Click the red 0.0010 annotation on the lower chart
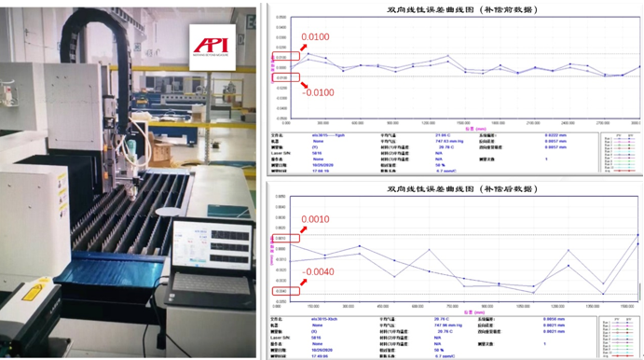Viewport: 644px width, 360px height. tap(315, 219)
